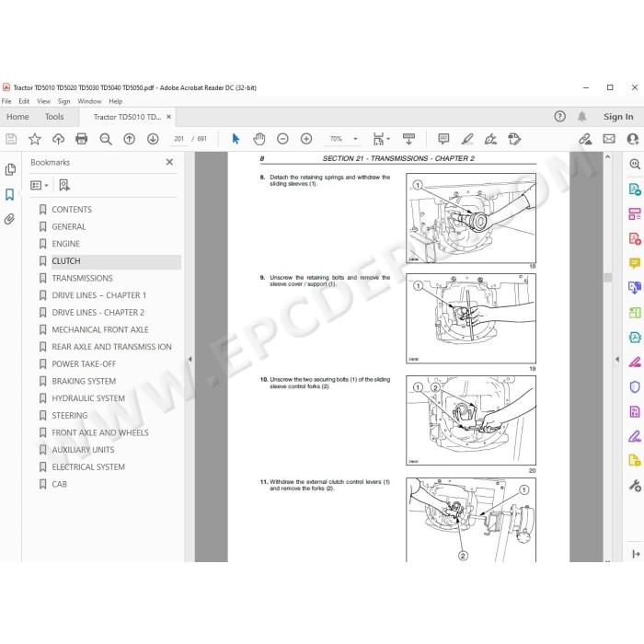
Task: Add a comment note icon
Action: 443,139
